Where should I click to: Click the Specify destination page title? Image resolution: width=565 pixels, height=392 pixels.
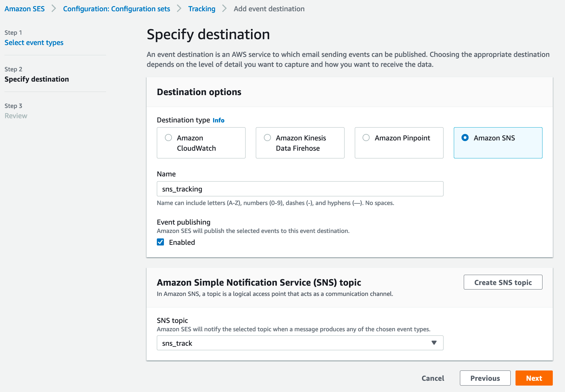[208, 34]
